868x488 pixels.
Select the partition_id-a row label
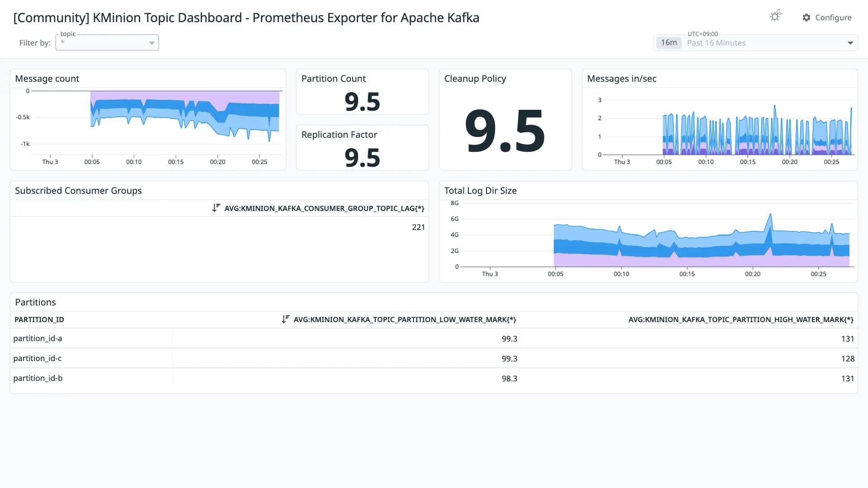38,338
